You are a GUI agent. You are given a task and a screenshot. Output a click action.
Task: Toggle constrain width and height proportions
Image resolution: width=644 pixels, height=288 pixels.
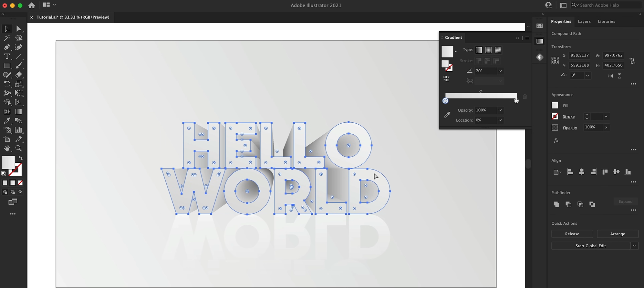coord(632,60)
